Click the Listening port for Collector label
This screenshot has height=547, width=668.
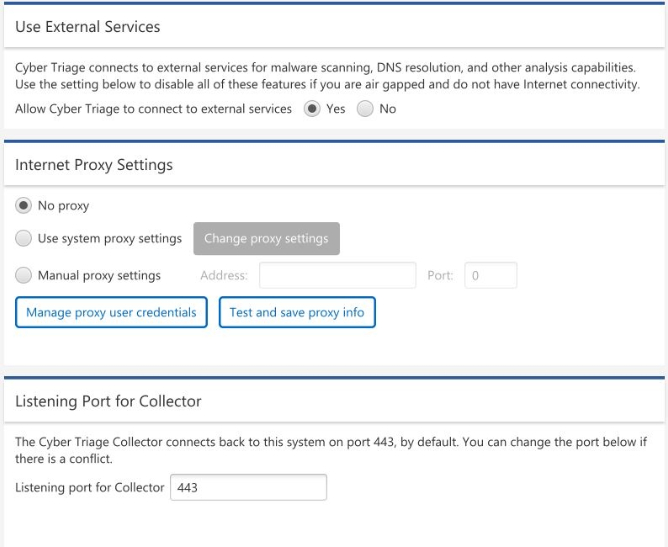tap(90, 488)
